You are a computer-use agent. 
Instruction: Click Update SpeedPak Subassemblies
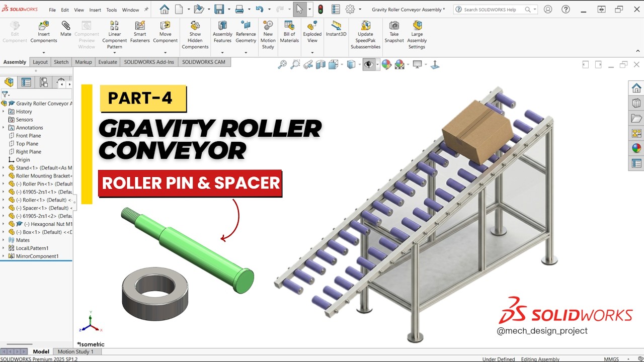(x=366, y=35)
